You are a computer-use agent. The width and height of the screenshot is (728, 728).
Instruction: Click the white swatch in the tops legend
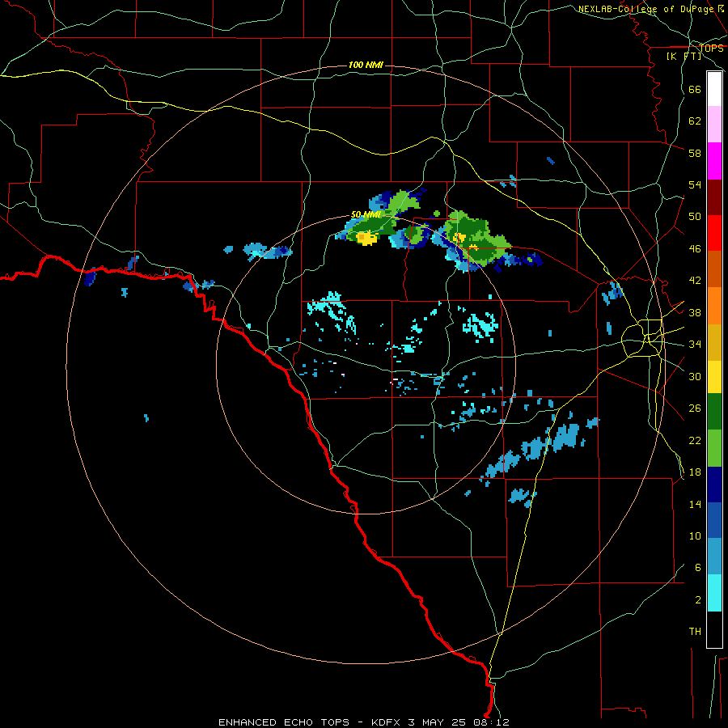point(714,89)
